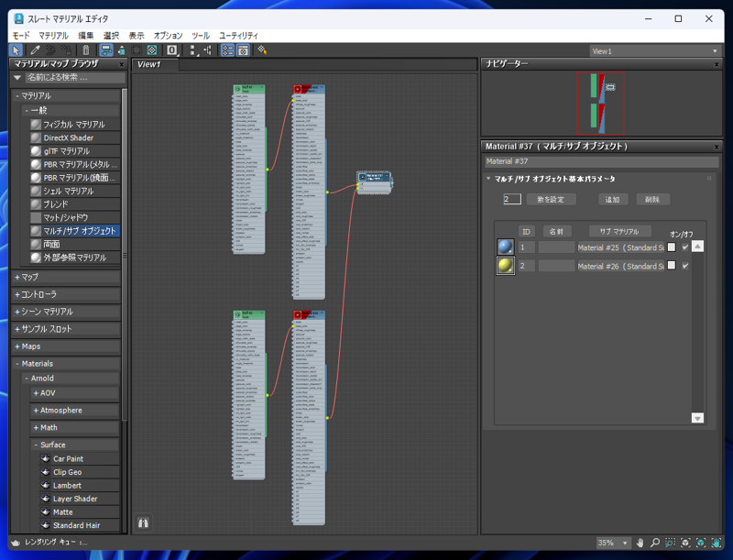Open the browser search options triangle
The width and height of the screenshot is (733, 560).
coord(17,78)
